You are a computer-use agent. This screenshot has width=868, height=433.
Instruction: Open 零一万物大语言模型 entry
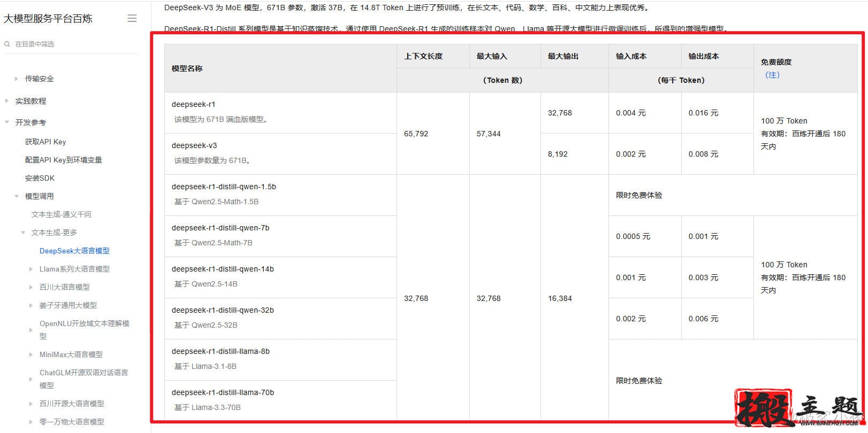72,422
